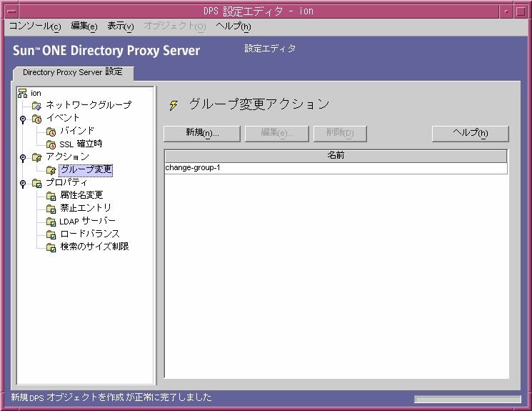Click the status bar progress indicator
Image resolution: width=532 pixels, height=411 pixels.
click(468, 399)
